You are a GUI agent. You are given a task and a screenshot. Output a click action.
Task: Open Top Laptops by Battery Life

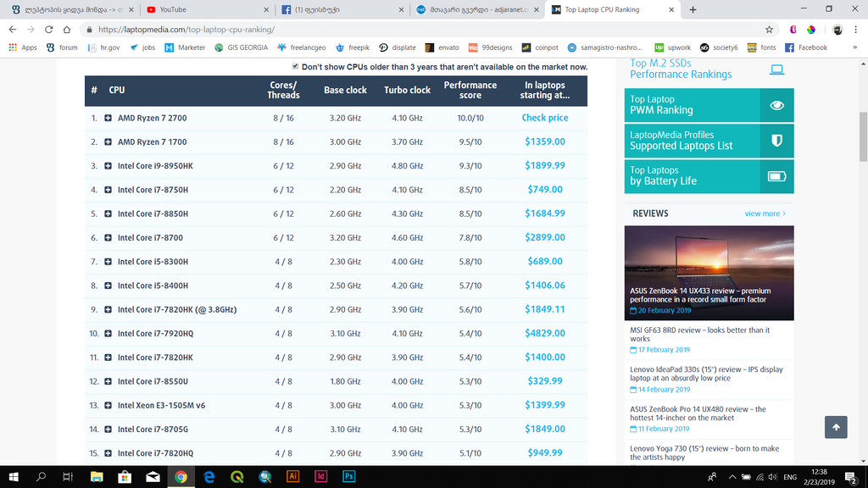(709, 176)
